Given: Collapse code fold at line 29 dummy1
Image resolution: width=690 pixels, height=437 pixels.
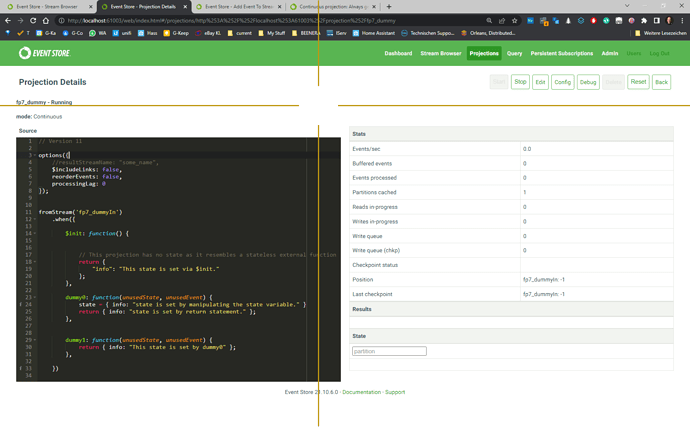Looking at the screenshot, I should pyautogui.click(x=35, y=340).
